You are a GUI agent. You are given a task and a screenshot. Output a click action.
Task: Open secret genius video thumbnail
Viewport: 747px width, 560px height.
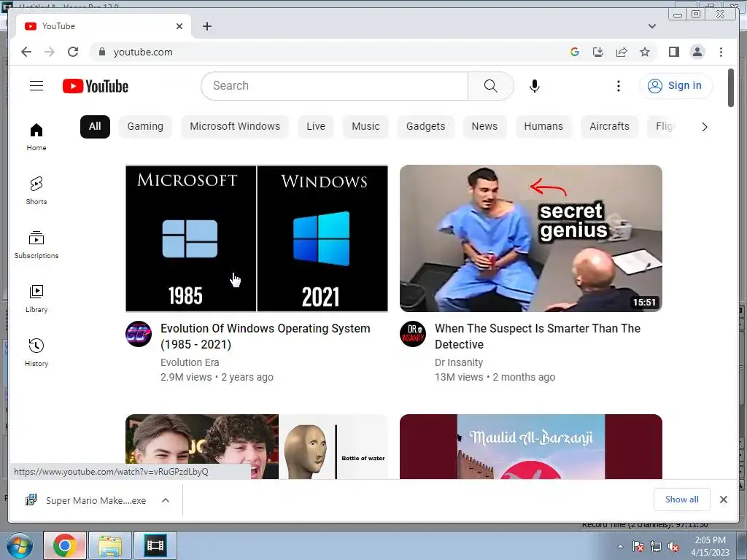[x=531, y=238]
